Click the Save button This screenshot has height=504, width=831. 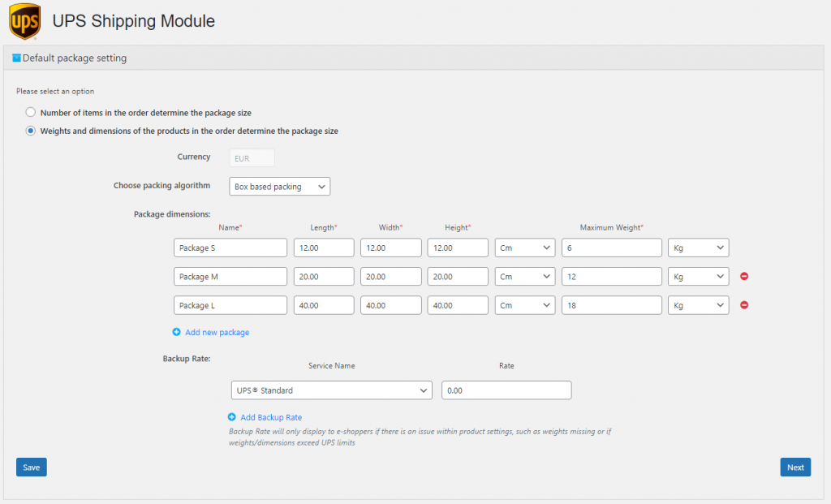tap(32, 467)
